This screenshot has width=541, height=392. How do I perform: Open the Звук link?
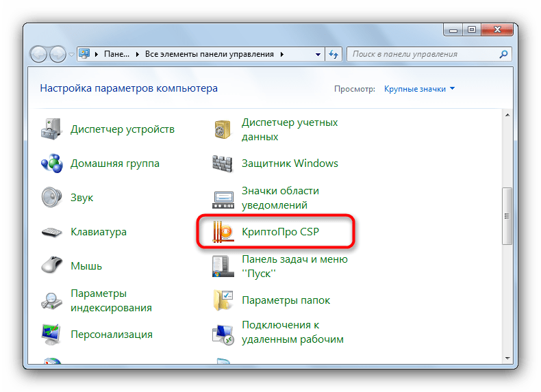81,198
